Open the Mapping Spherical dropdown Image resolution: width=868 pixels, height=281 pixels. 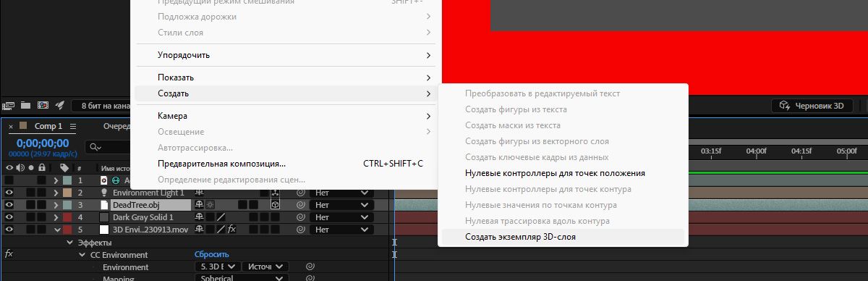(242, 278)
